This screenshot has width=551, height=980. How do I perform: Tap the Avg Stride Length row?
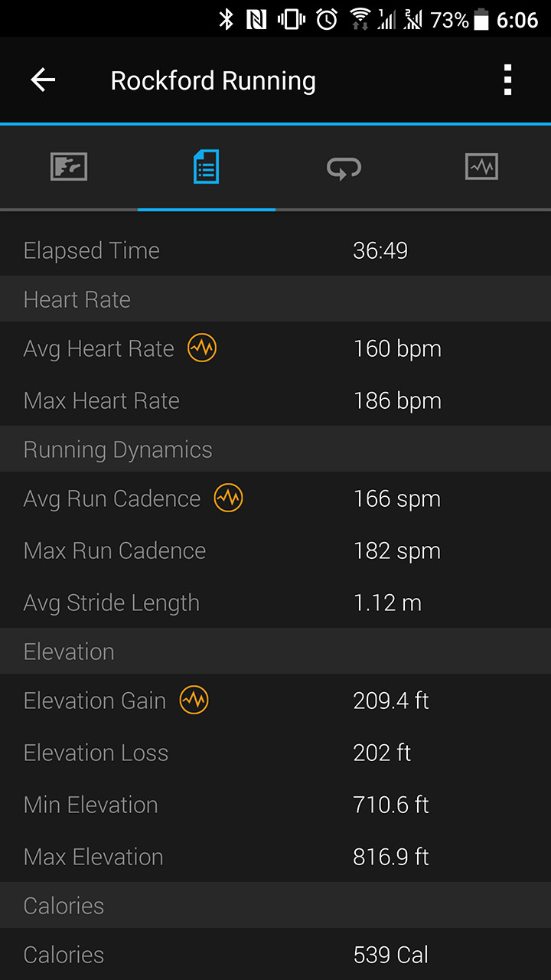(275, 603)
